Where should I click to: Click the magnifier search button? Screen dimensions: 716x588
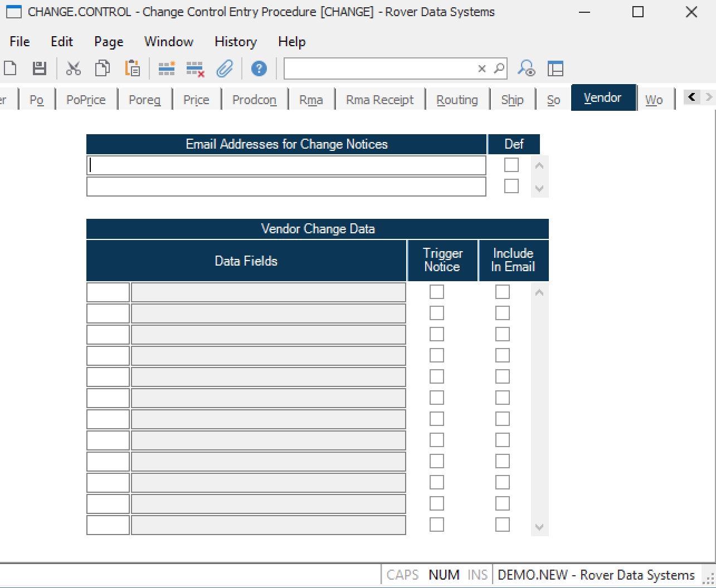[499, 68]
